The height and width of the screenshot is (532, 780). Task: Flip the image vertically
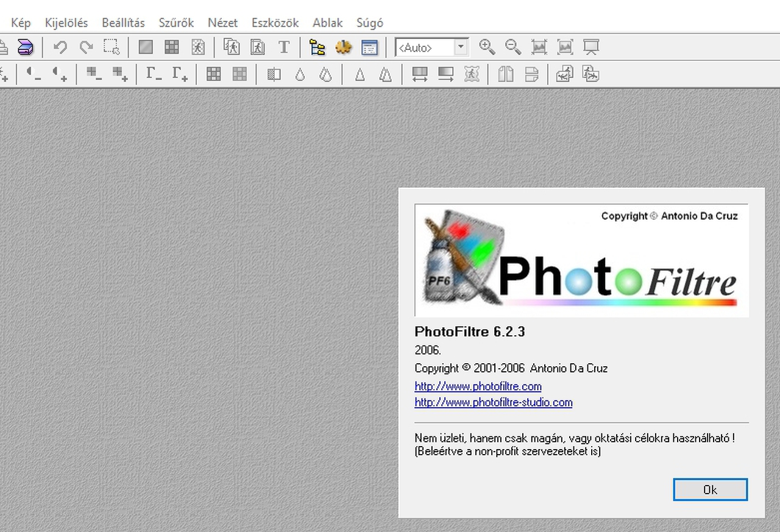pos(531,74)
